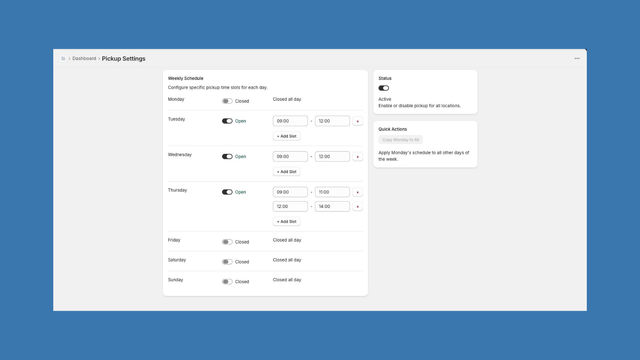The width and height of the screenshot is (640, 360).
Task: Switch Saturday from Closed to Open
Action: point(227,262)
